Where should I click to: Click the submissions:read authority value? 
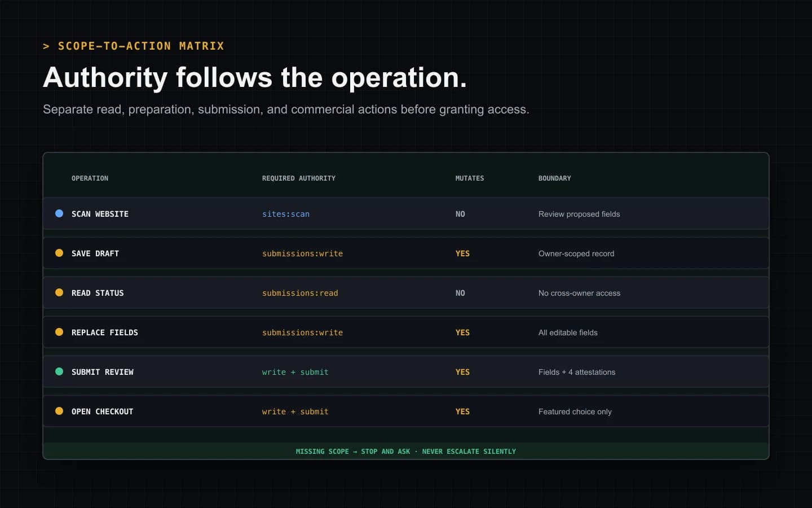click(300, 293)
